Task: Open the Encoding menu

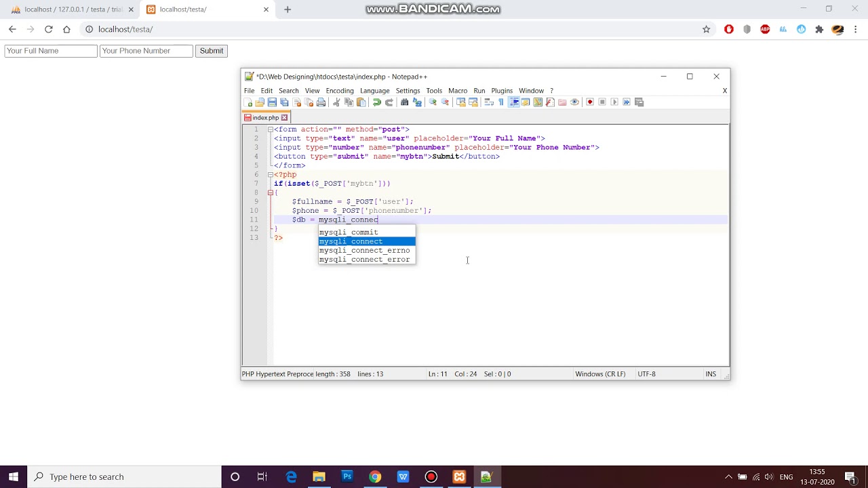Action: [x=340, y=91]
